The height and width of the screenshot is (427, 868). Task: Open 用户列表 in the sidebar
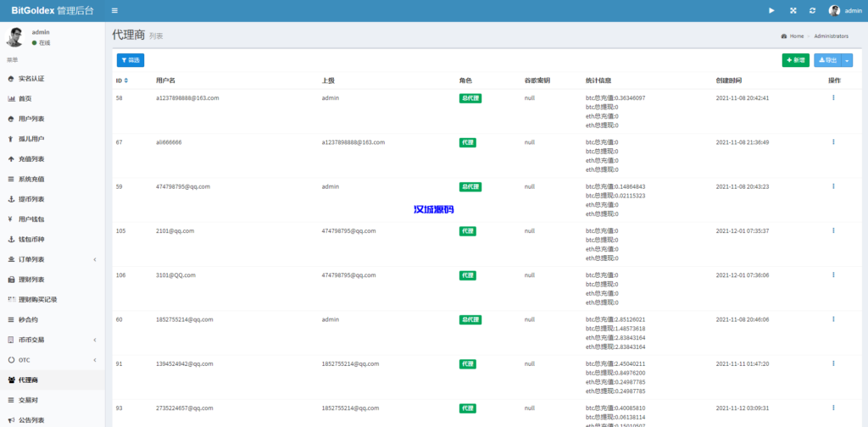(52, 119)
